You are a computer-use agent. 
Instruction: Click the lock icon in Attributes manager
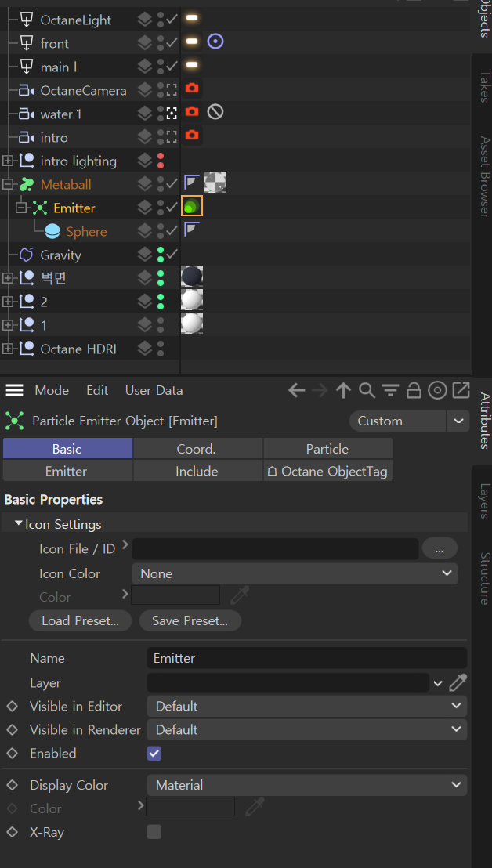coord(414,390)
